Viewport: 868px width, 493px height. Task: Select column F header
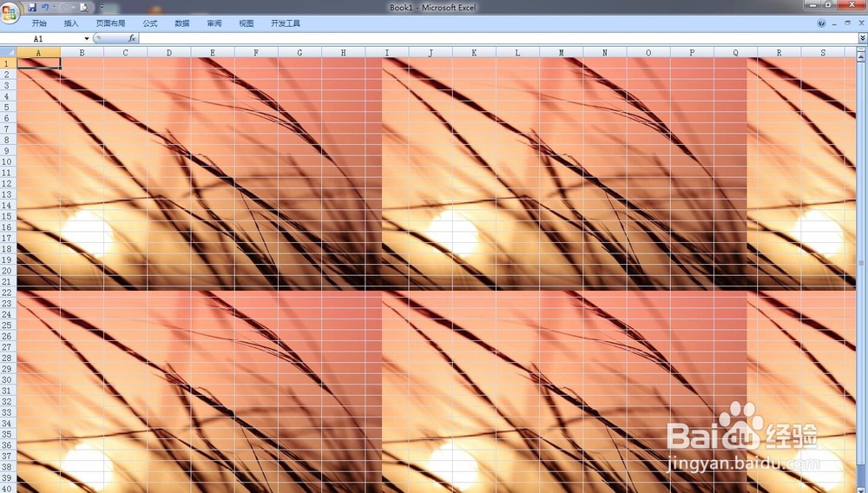[256, 53]
